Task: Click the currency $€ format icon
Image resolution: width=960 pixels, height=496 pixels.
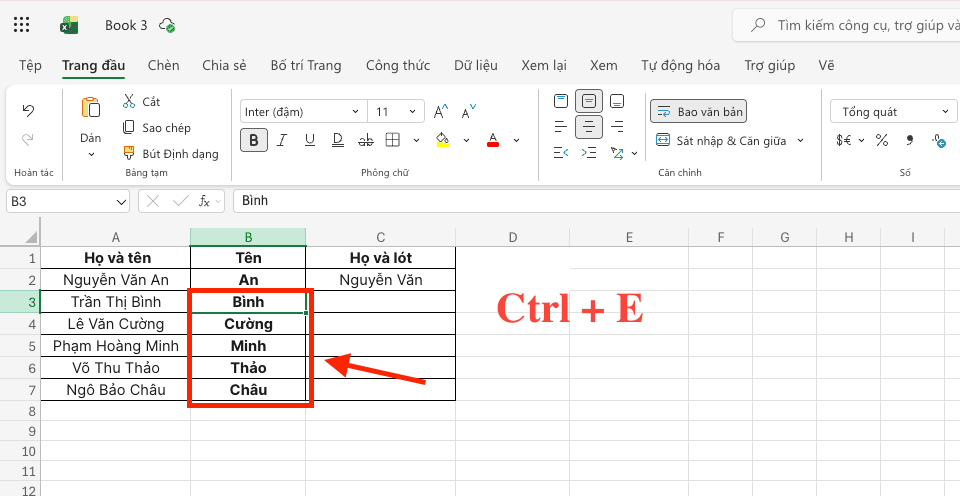Action: 844,141
